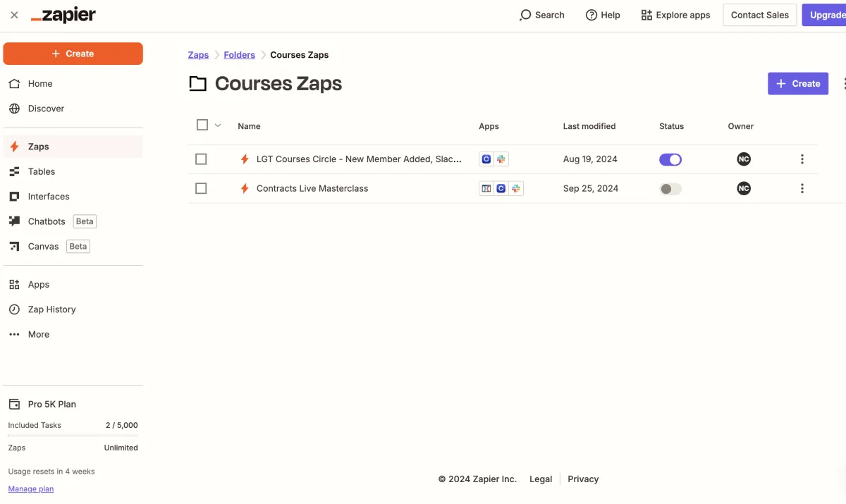The width and height of the screenshot is (846, 504).
Task: Click the Name column header
Action: (x=249, y=126)
